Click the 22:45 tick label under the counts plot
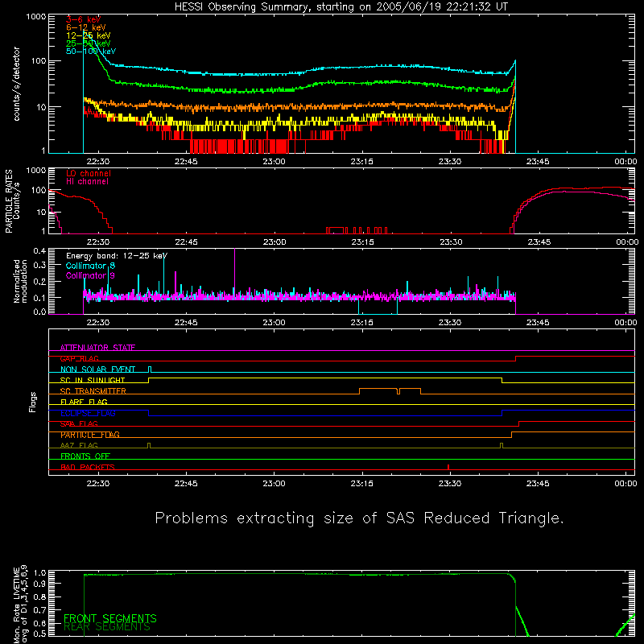The image size is (644, 644). point(186,162)
